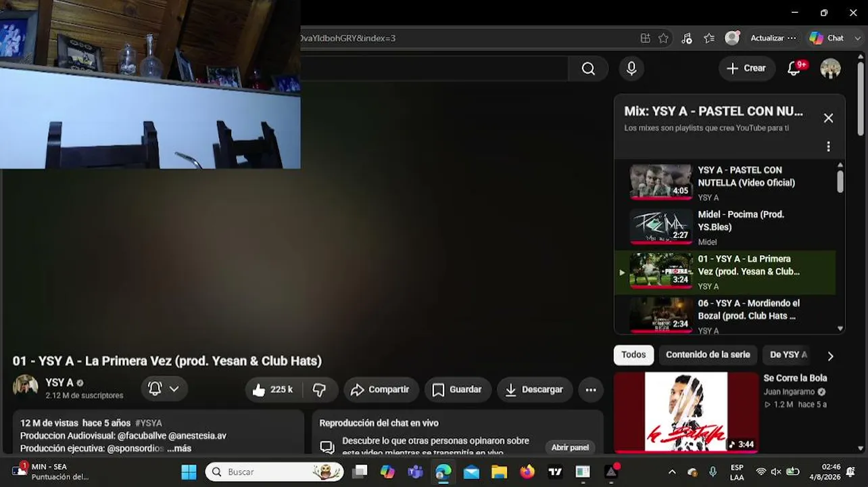Open the Copilot app on taskbar

[387, 471]
